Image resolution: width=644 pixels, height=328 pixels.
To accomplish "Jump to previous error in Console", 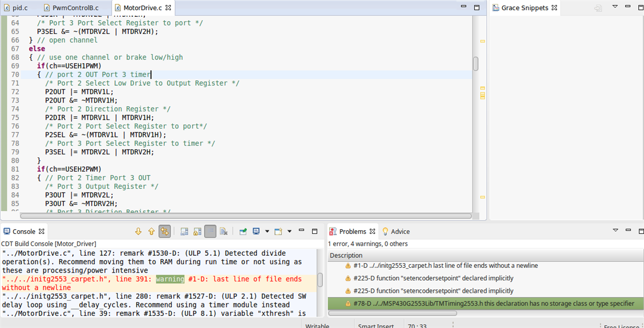I will pyautogui.click(x=151, y=231).
